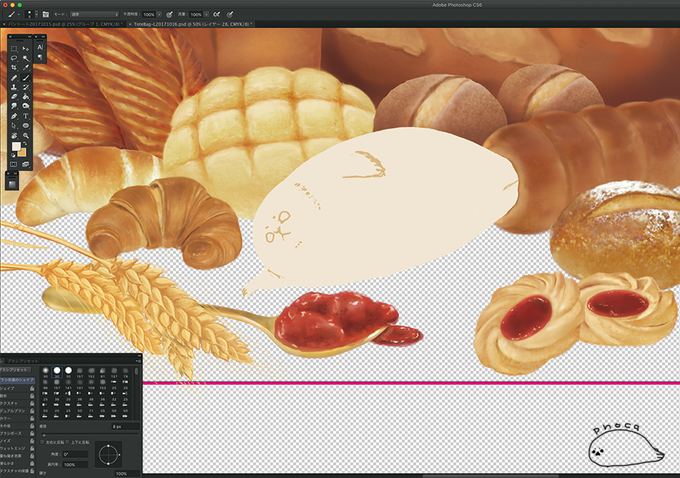Image resolution: width=680 pixels, height=478 pixels.
Task: Open the flow slider dropdown arrow
Action: pyautogui.click(x=206, y=14)
